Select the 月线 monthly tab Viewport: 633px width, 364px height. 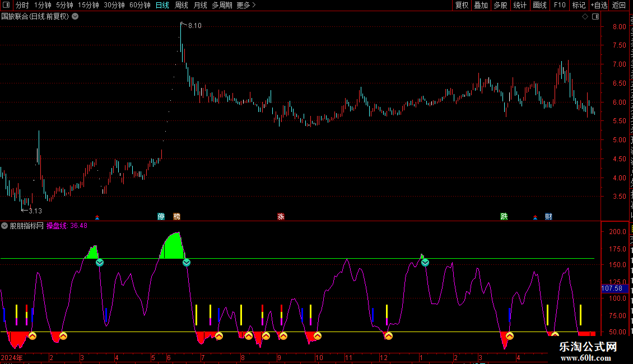pyautogui.click(x=200, y=5)
